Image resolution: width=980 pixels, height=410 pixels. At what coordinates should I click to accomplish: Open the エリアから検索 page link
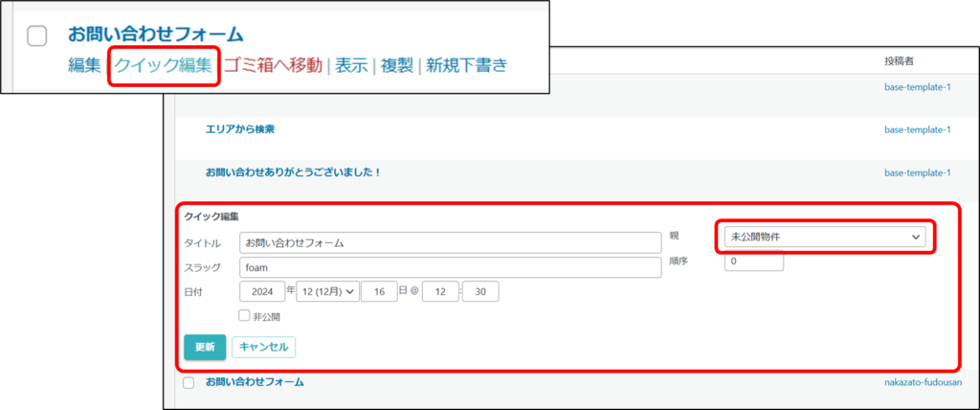(247, 129)
